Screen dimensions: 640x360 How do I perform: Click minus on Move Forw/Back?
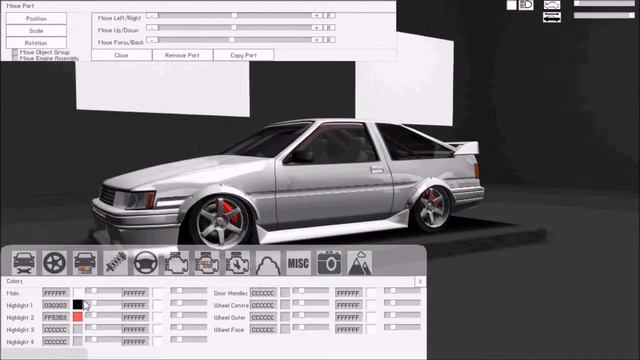152,40
